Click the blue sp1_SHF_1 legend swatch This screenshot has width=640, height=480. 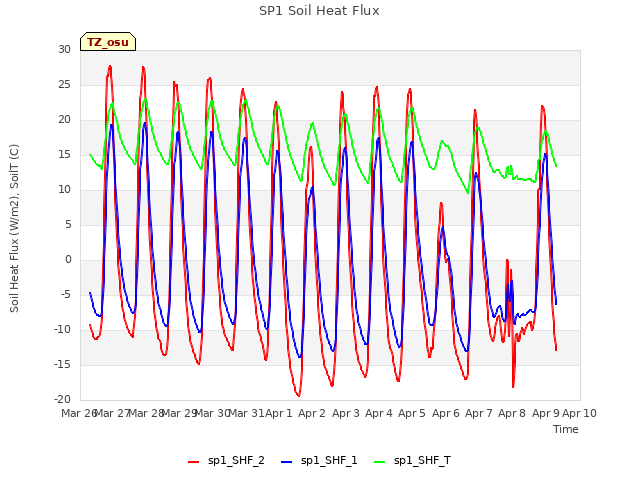click(287, 462)
